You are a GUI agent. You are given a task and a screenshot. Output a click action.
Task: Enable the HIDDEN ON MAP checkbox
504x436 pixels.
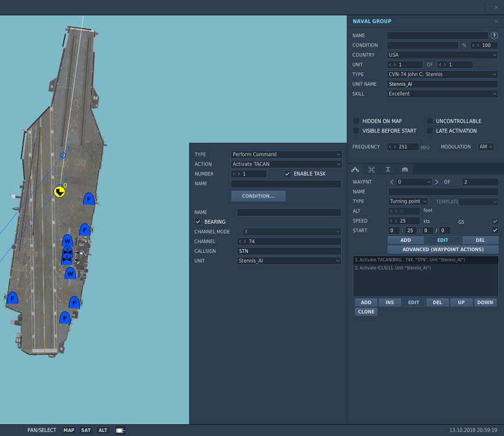[356, 121]
